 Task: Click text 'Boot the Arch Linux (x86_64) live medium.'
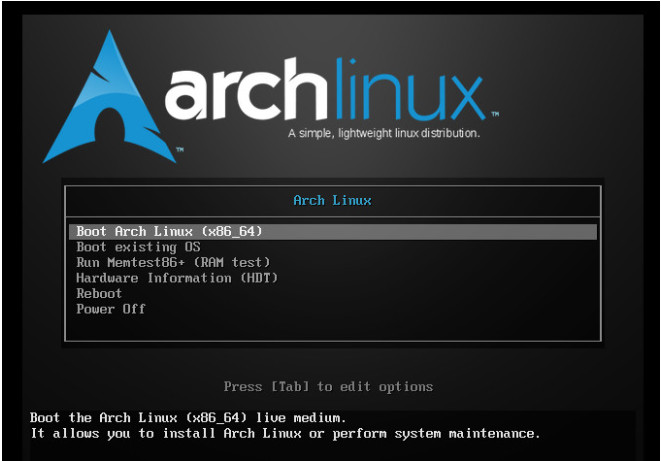(x=188, y=418)
